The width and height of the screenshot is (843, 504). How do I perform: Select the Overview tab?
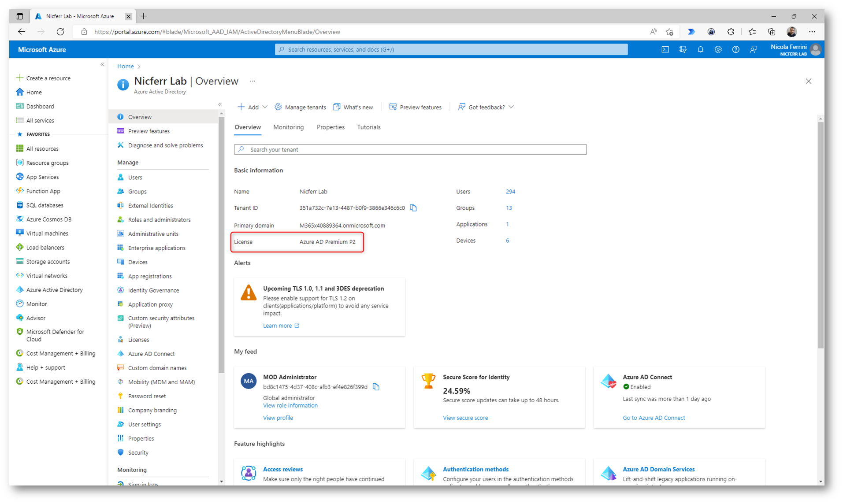[x=247, y=127]
